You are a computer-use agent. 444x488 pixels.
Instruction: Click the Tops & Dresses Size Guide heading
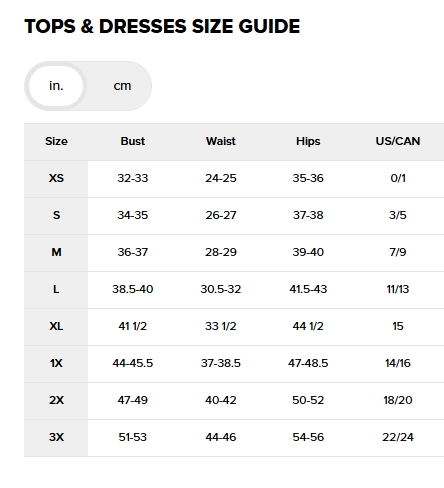[162, 26]
